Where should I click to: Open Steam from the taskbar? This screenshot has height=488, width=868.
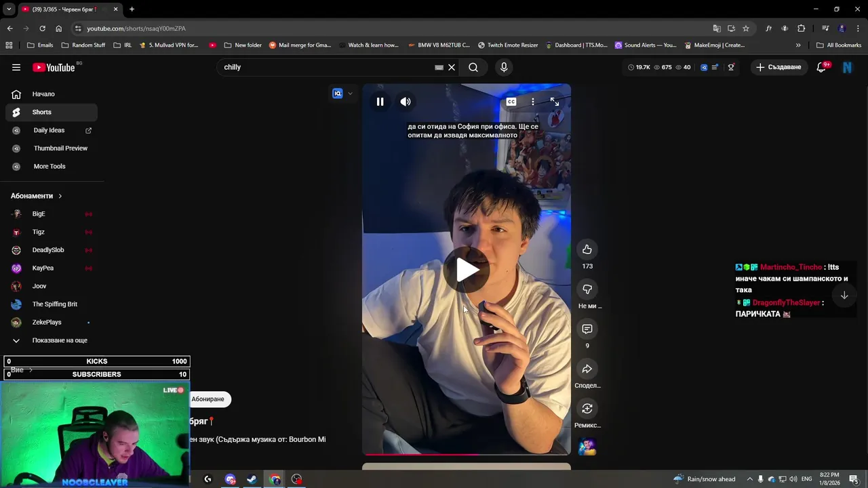click(x=252, y=479)
